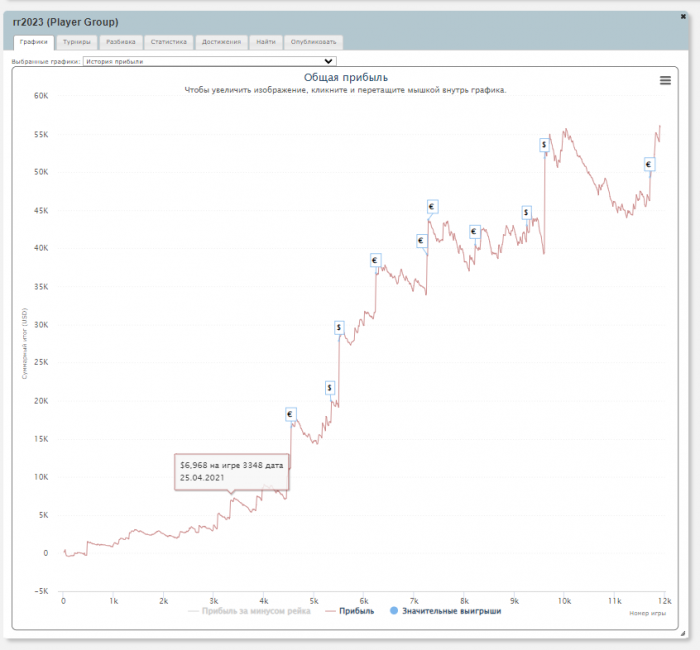The height and width of the screenshot is (650, 700).
Task: Open the Найти tab
Action: [266, 42]
